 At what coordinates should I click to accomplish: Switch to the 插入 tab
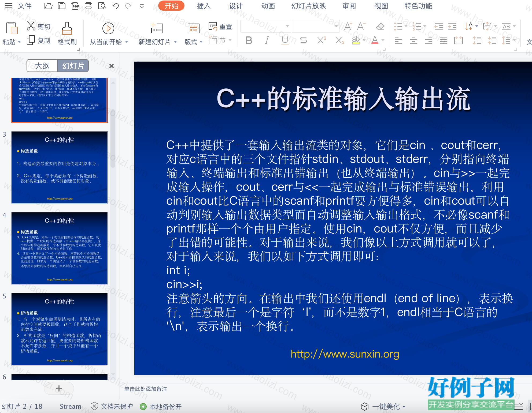point(204,6)
